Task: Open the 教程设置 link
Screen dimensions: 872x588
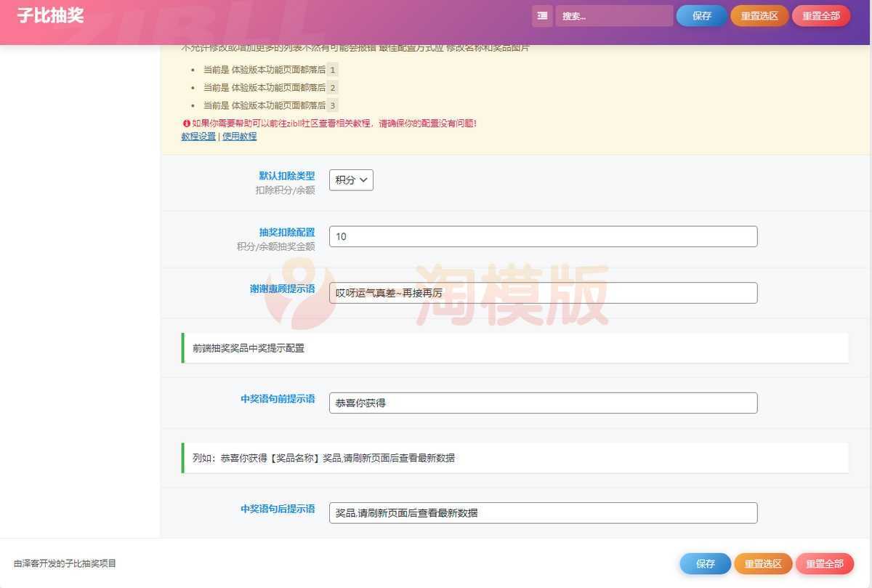Action: coord(198,136)
